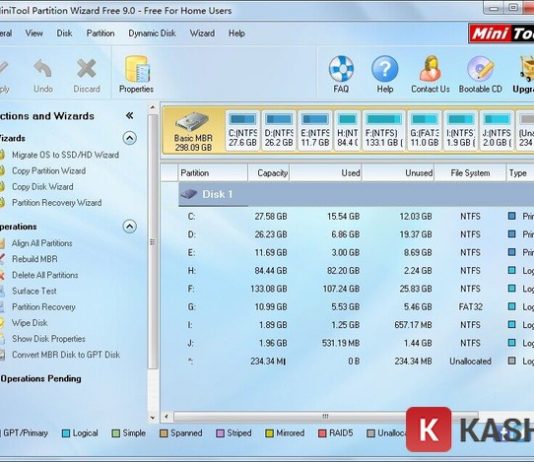Screen dimensions: 534x462
Task: Launch the Copy Partition Wizard
Action: point(49,171)
